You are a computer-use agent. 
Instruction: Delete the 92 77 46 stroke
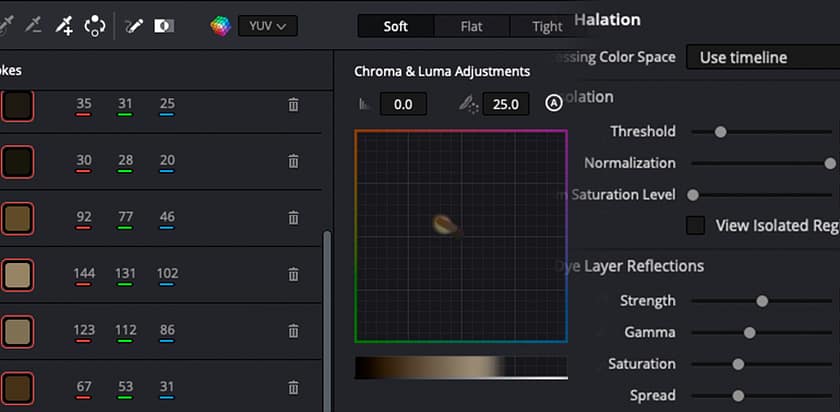click(293, 218)
